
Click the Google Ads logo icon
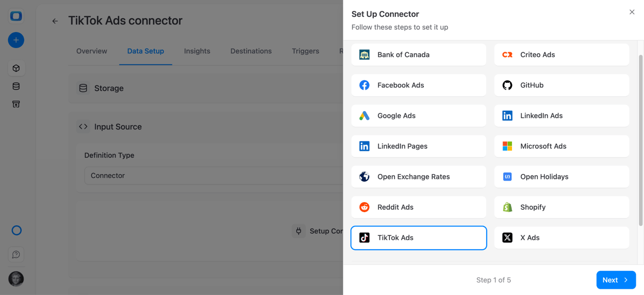(364, 116)
